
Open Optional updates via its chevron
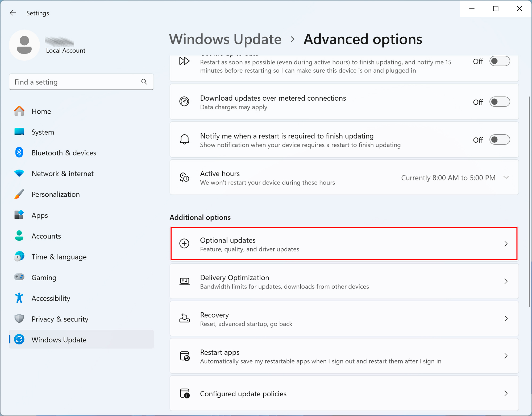(x=506, y=244)
